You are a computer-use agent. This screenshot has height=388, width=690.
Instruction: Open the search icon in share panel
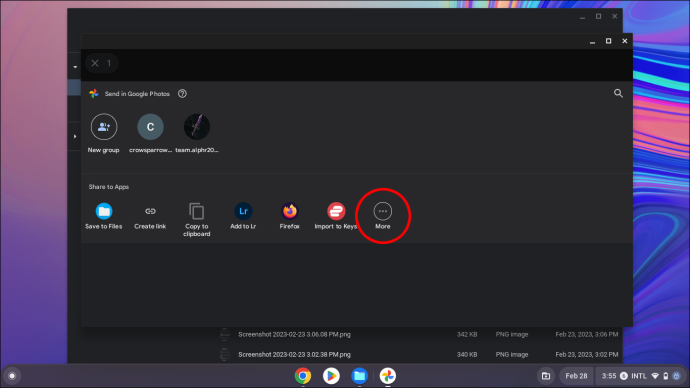point(618,93)
